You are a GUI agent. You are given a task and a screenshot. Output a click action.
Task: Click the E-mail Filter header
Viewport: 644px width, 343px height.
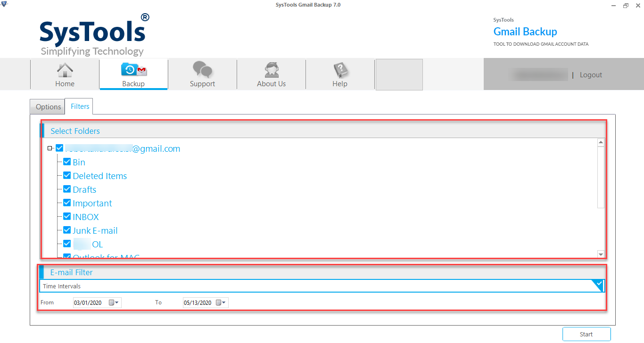(x=71, y=272)
